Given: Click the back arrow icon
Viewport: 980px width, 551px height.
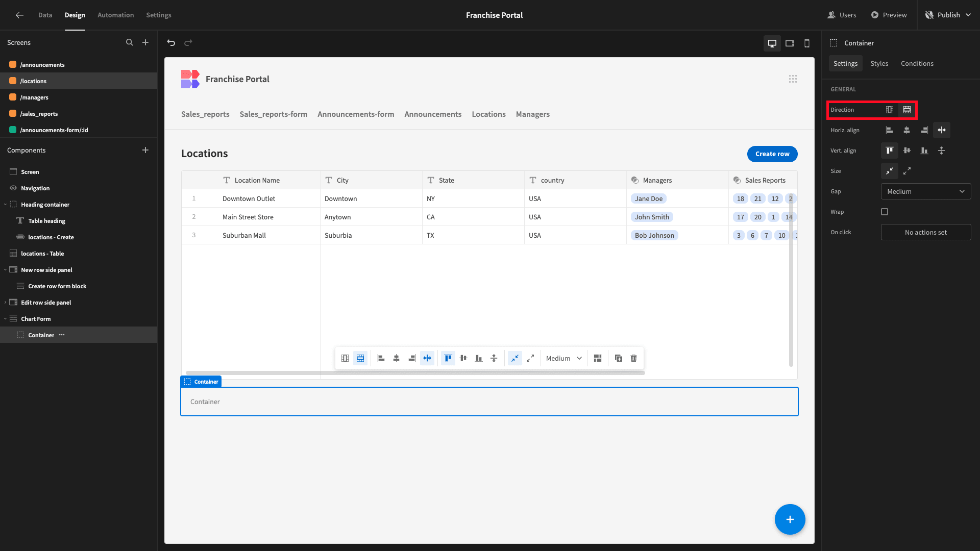Looking at the screenshot, I should tap(19, 15).
